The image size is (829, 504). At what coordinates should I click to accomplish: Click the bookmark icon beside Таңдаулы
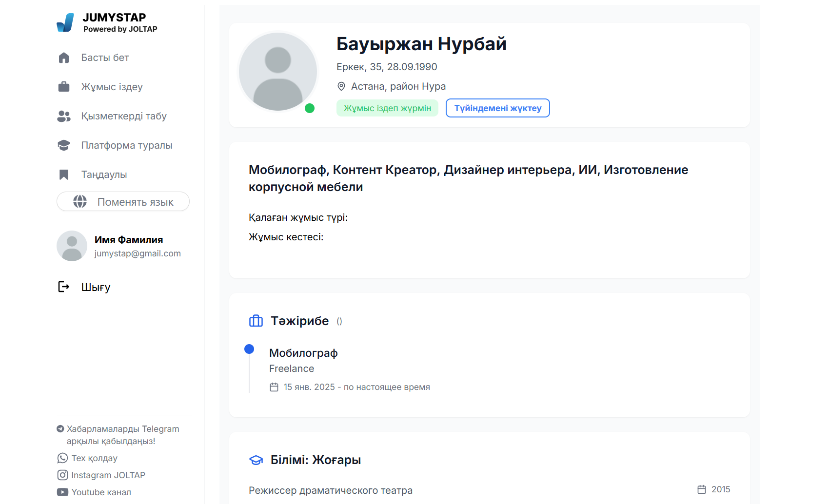click(x=64, y=174)
